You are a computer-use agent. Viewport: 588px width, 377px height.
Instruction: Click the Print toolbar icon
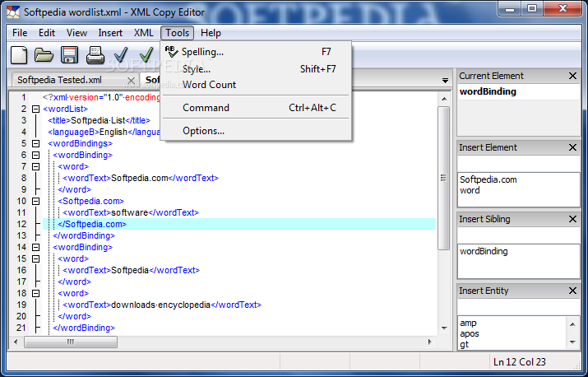(95, 55)
